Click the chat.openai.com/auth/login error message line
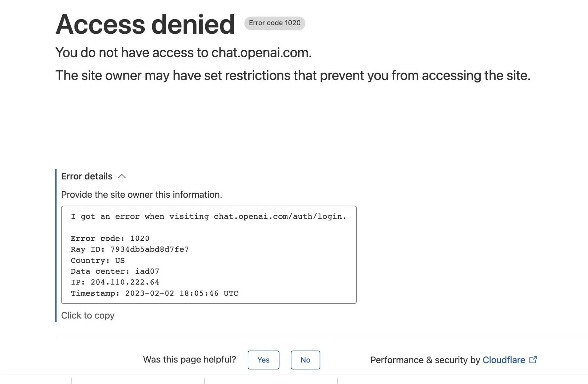The image size is (588, 384). (x=208, y=216)
